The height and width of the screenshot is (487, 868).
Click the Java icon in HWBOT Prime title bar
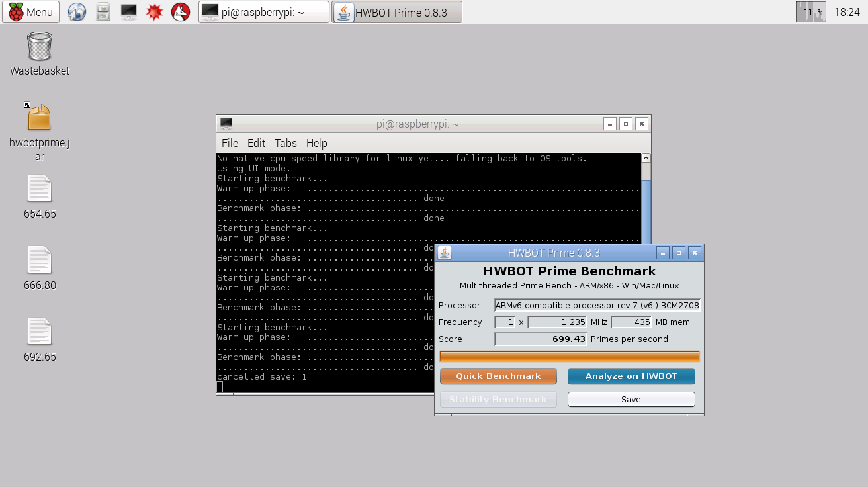[445, 253]
